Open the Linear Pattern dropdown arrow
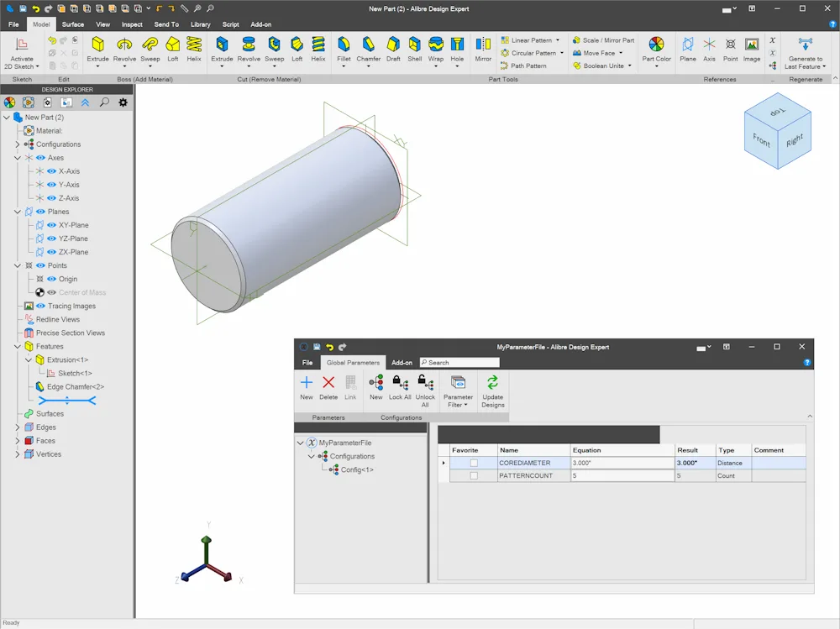The height and width of the screenshot is (629, 840). point(558,40)
